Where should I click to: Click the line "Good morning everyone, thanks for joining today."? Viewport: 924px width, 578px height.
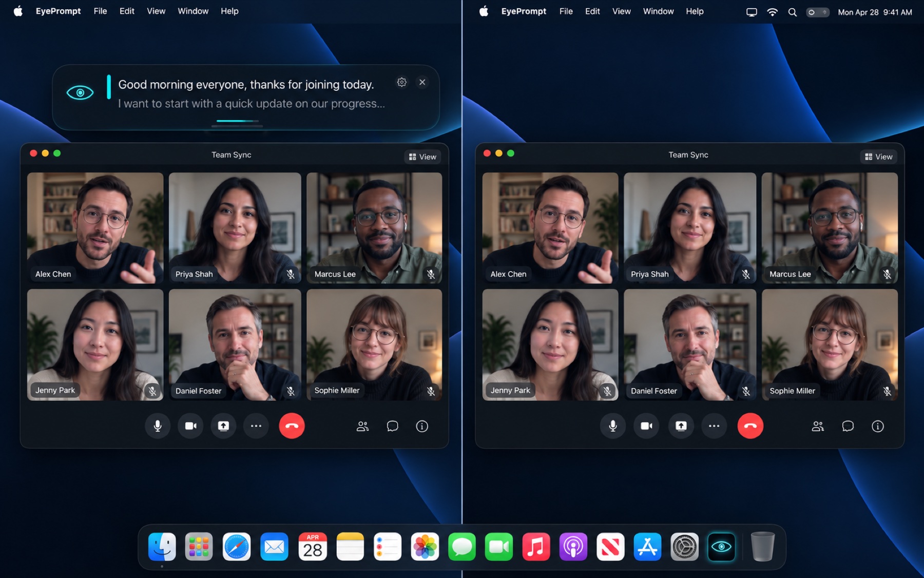click(x=246, y=85)
